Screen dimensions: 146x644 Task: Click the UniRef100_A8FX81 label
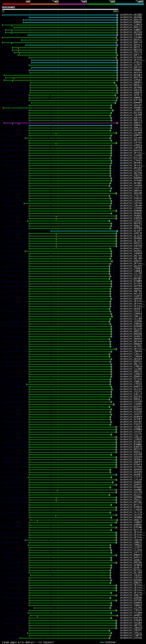(x=131, y=625)
